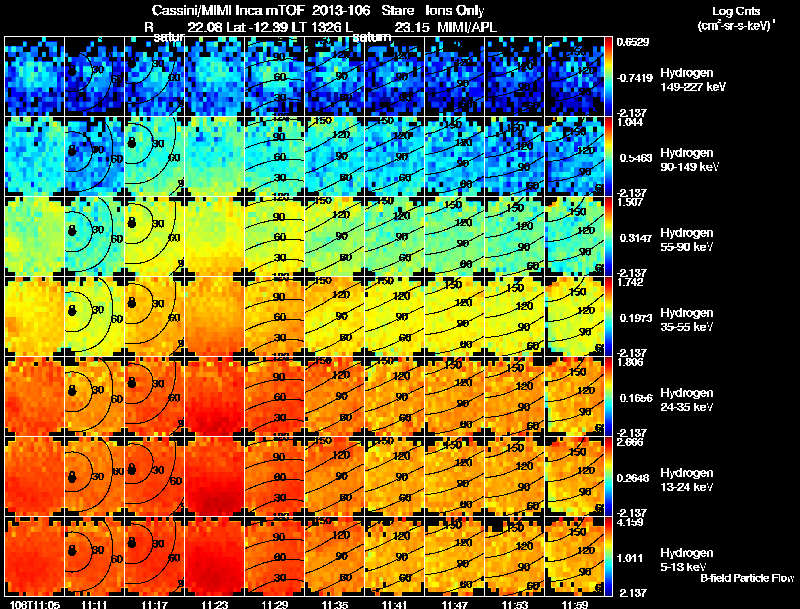Open the 11:47 panel in Hydrogen 13-24 keV row
The height and width of the screenshot is (609, 800).
click(455, 476)
